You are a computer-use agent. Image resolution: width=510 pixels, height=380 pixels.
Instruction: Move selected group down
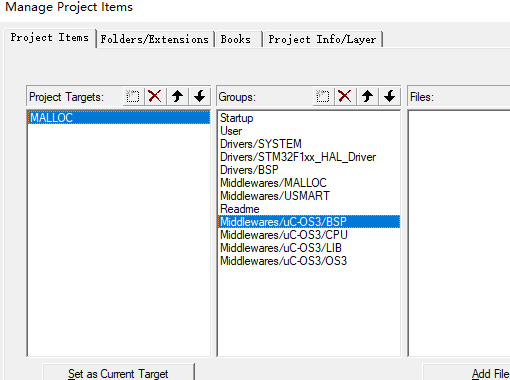[x=389, y=97]
